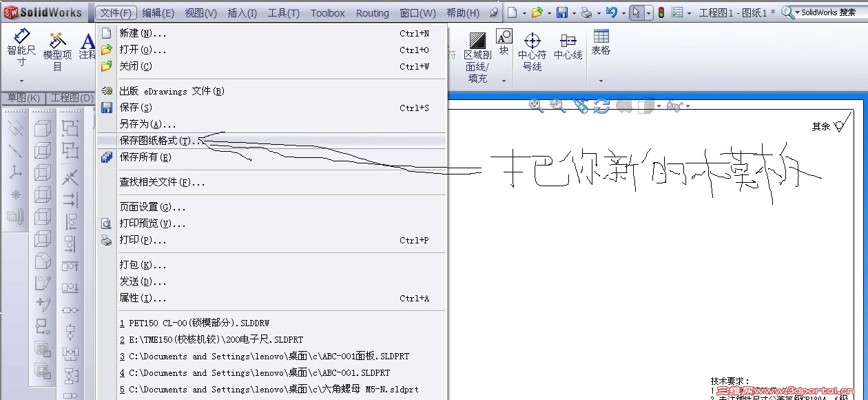Expand the dropdown arrow below the Blocks tool
The height and width of the screenshot is (400, 868).
tap(504, 81)
